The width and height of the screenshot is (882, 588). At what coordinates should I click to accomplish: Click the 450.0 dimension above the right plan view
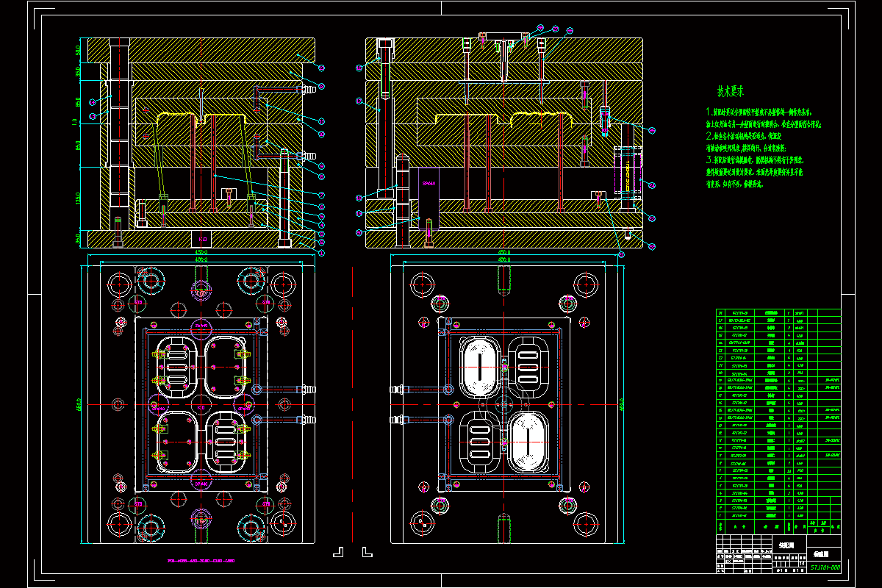point(504,254)
